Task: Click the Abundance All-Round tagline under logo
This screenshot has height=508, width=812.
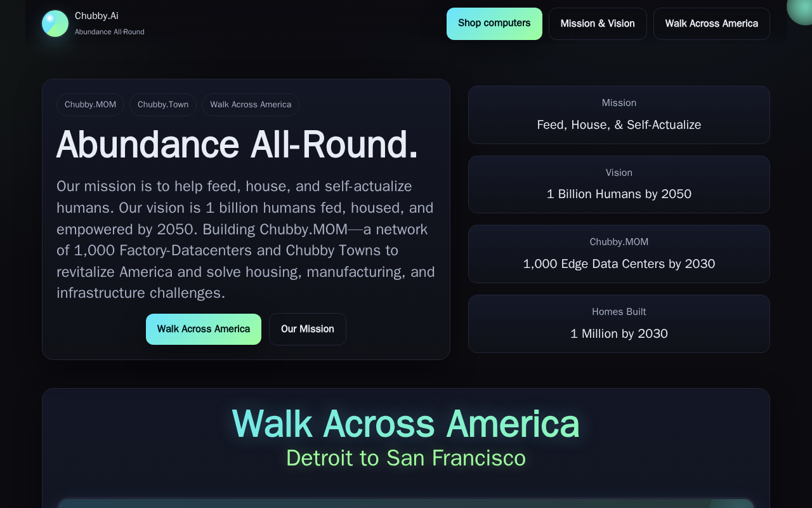Action: 110,32
